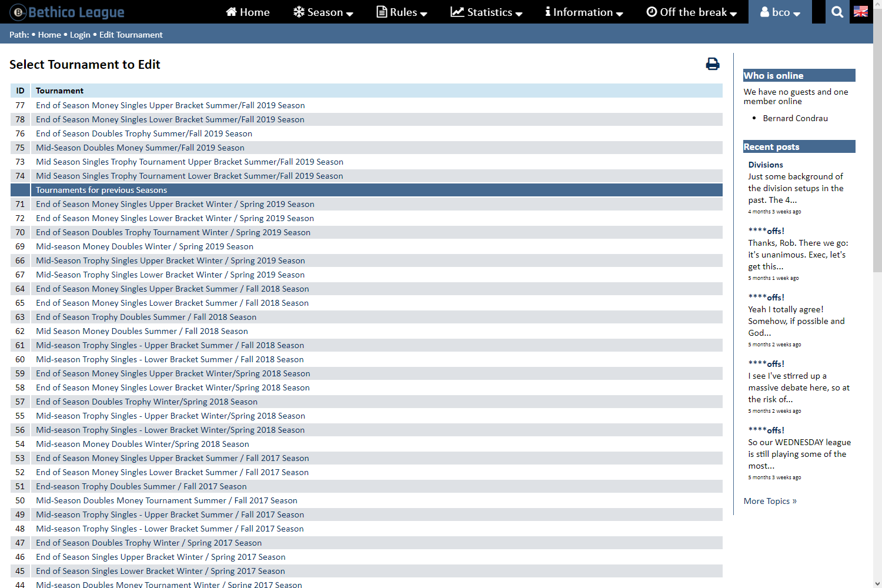
Task: Open the bco user account menu
Action: coord(780,12)
